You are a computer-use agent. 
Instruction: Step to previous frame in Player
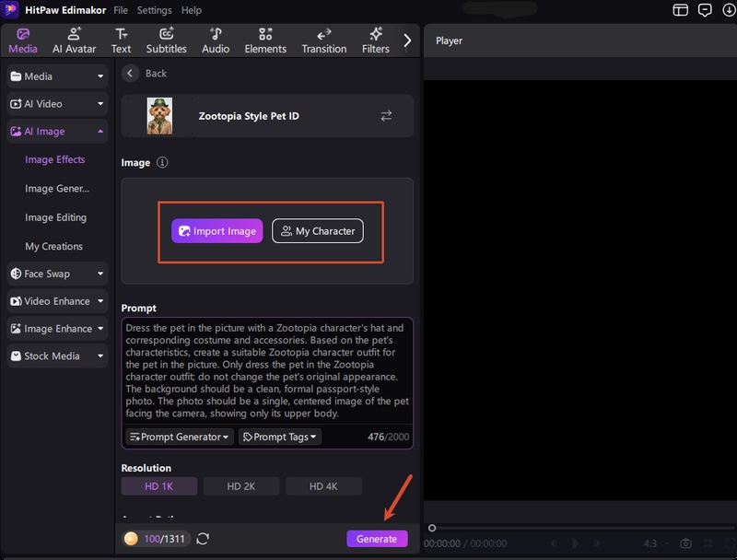[554, 543]
